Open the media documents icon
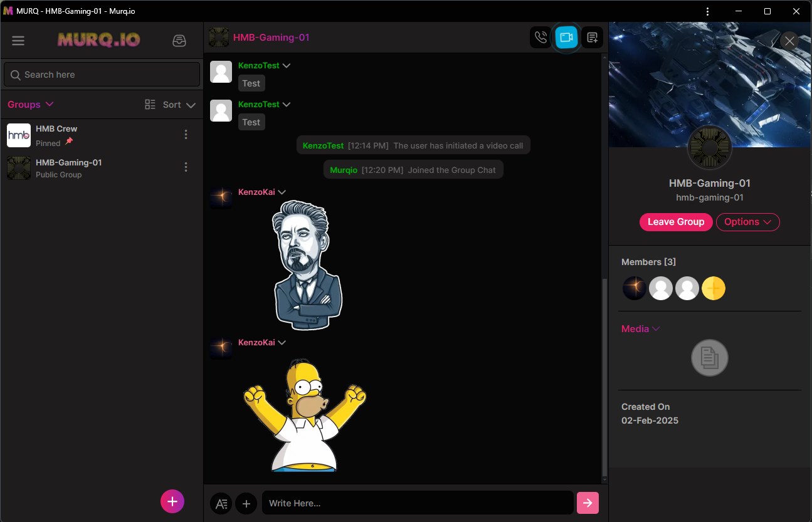 click(x=709, y=358)
